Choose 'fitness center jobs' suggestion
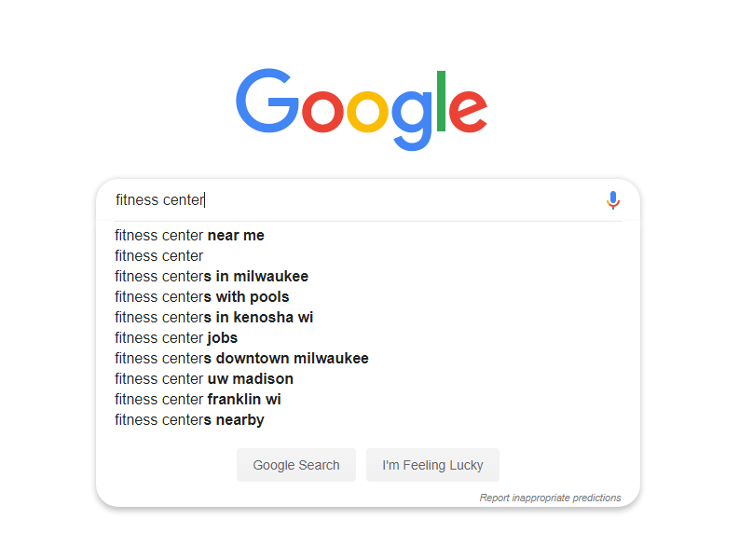Viewport: 739px width, 560px height. coord(176,337)
